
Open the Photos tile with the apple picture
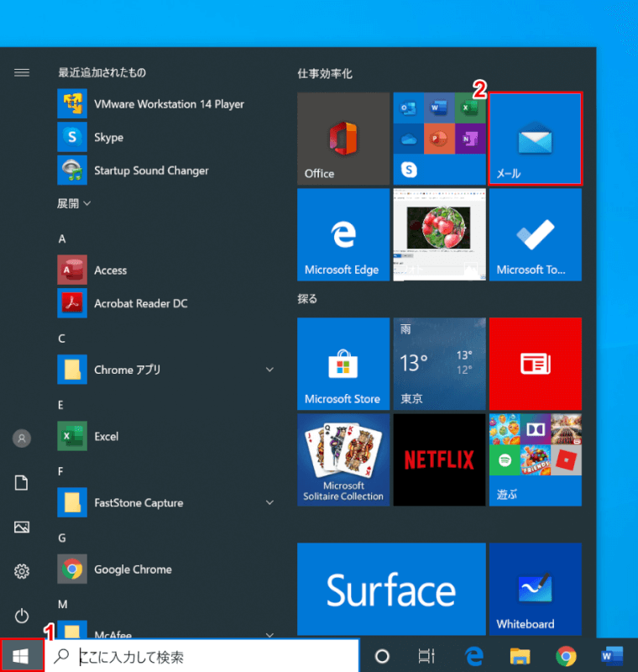(439, 235)
